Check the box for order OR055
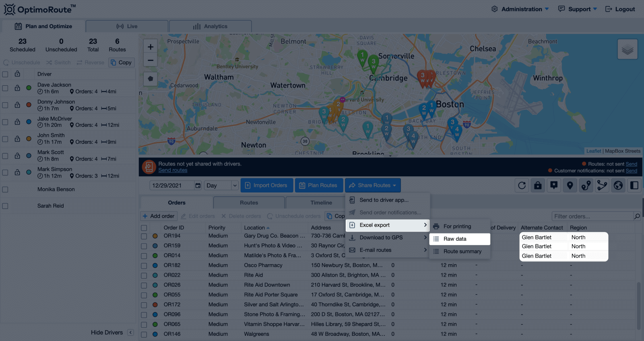The image size is (644, 341). [x=144, y=295]
